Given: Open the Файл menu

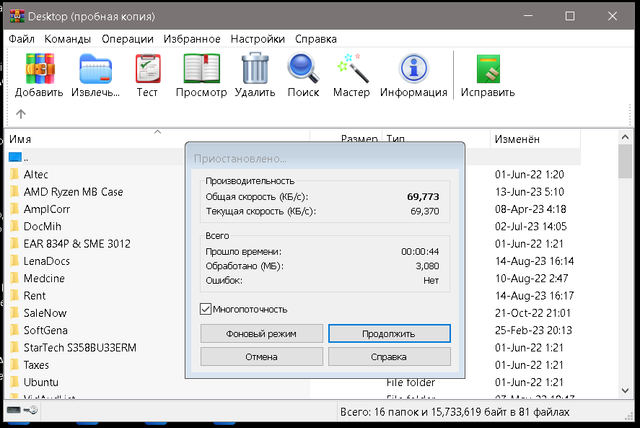Looking at the screenshot, I should click(x=22, y=39).
